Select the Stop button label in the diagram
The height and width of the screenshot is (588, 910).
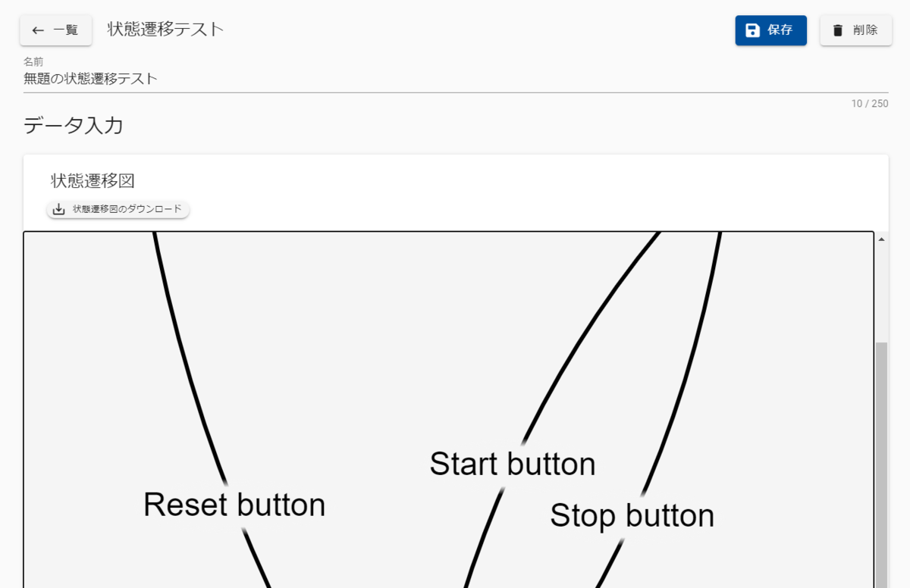pyautogui.click(x=632, y=515)
